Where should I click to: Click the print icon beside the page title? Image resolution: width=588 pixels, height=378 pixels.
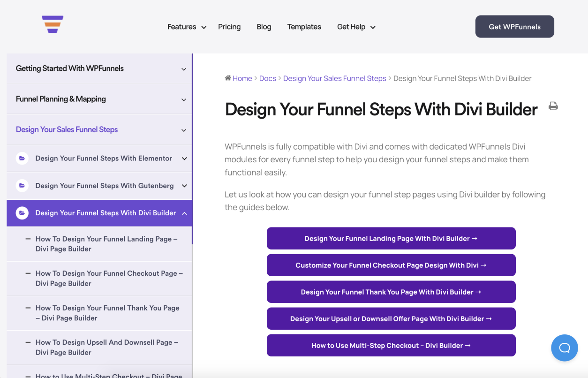(x=553, y=106)
